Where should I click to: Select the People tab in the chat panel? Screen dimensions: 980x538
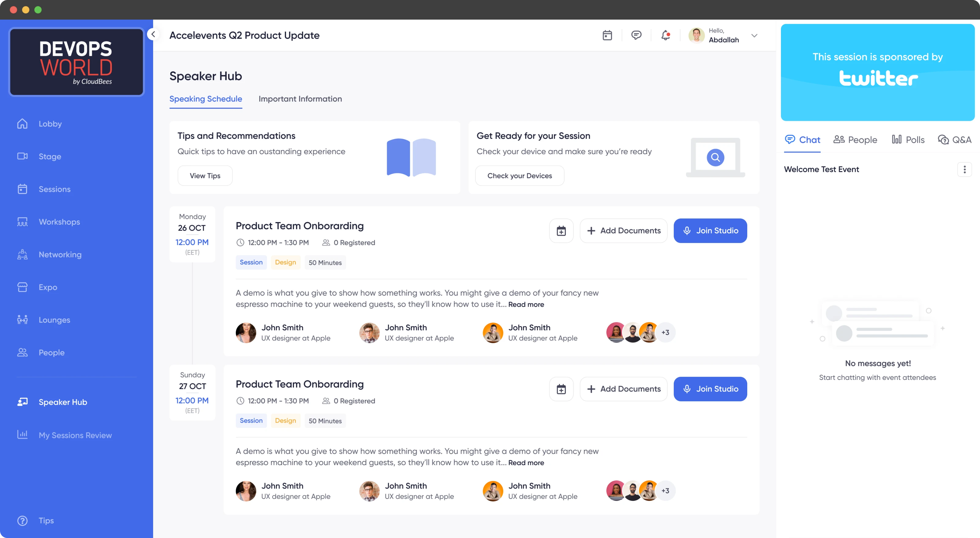click(855, 139)
